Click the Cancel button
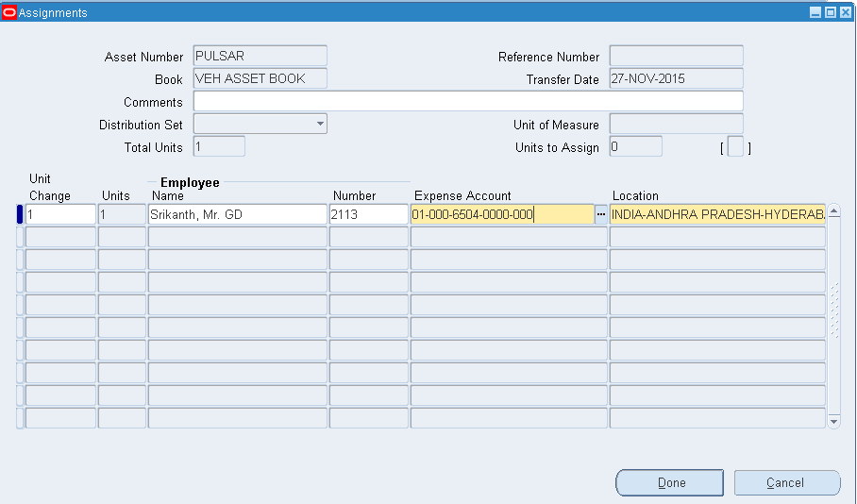Viewport: 857px width, 504px height. tap(786, 482)
